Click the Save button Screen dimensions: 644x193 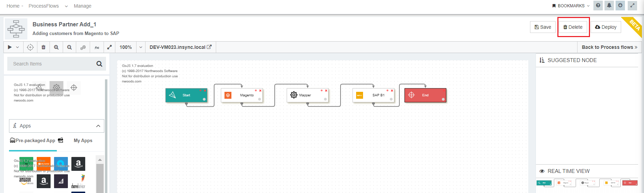(542, 27)
